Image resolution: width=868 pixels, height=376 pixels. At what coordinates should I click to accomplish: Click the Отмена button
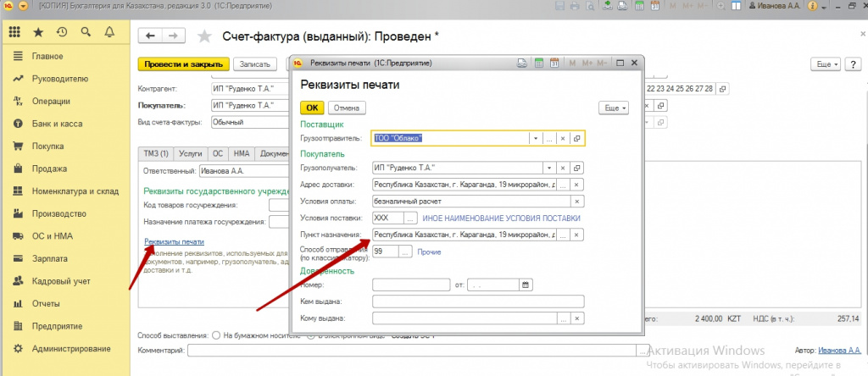pyautogui.click(x=347, y=108)
